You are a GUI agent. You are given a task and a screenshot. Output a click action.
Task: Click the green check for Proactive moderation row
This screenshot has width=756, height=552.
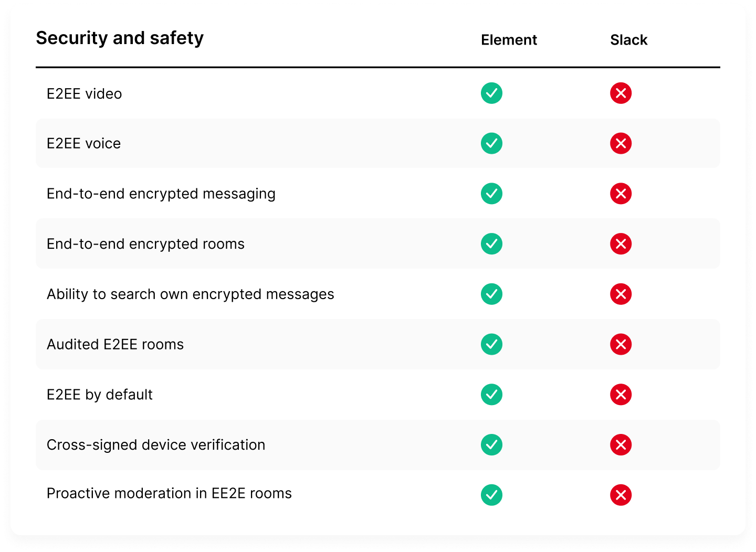pos(491,495)
